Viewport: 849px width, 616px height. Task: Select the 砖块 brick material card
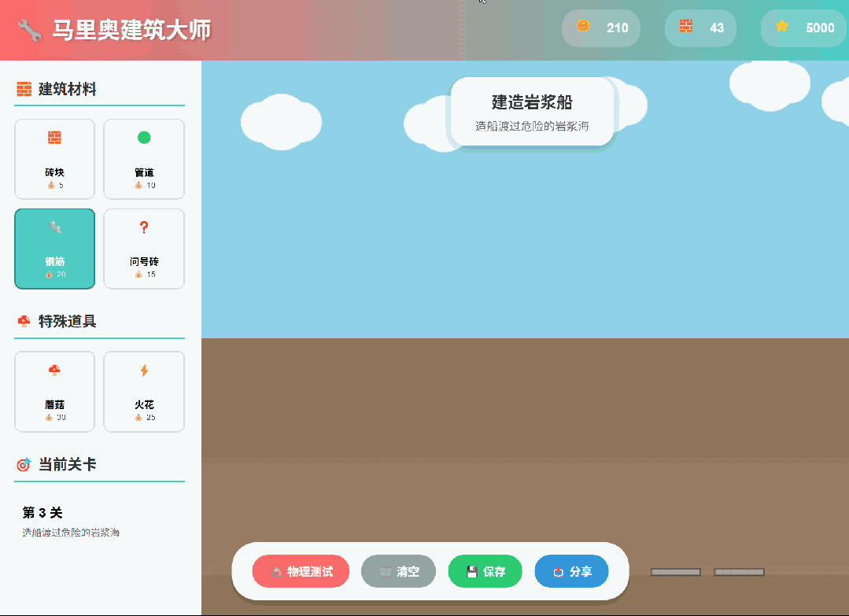[55, 159]
